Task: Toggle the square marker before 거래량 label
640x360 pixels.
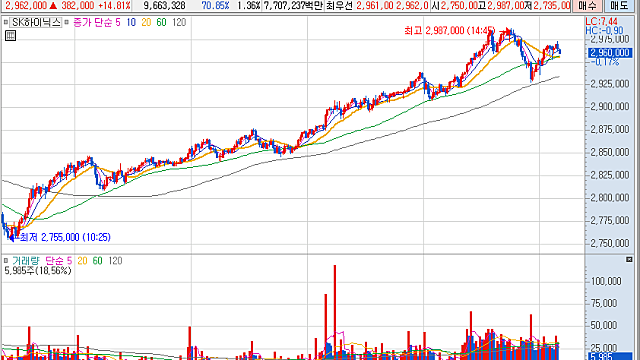Action: click(x=6, y=260)
